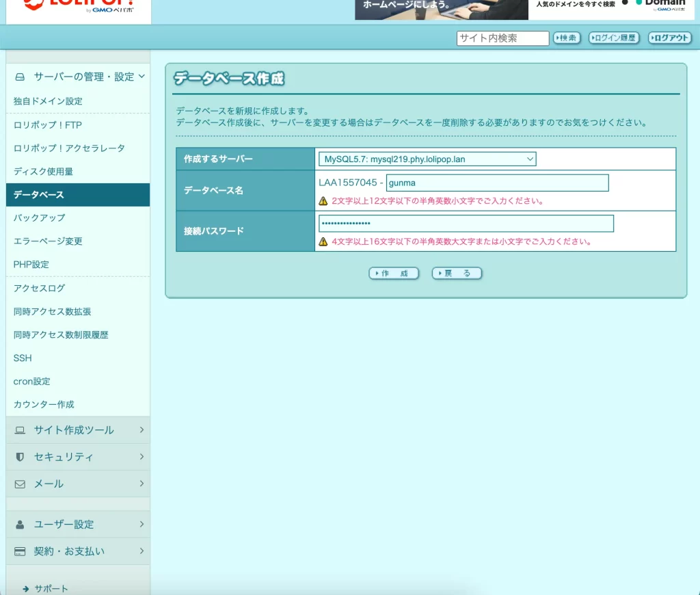The height and width of the screenshot is (595, 700).
Task: Click the server icon beside サーバーの管理・設定
Action: tap(20, 77)
